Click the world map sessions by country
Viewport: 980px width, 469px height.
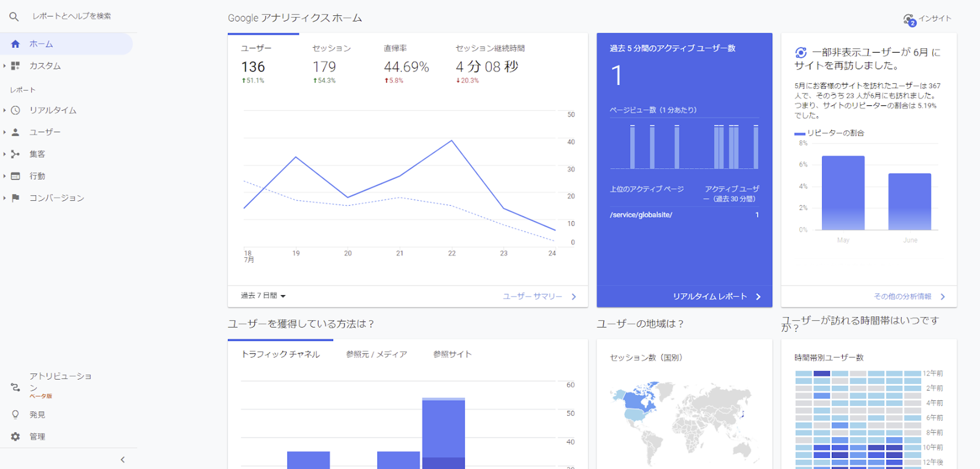pyautogui.click(x=684, y=423)
